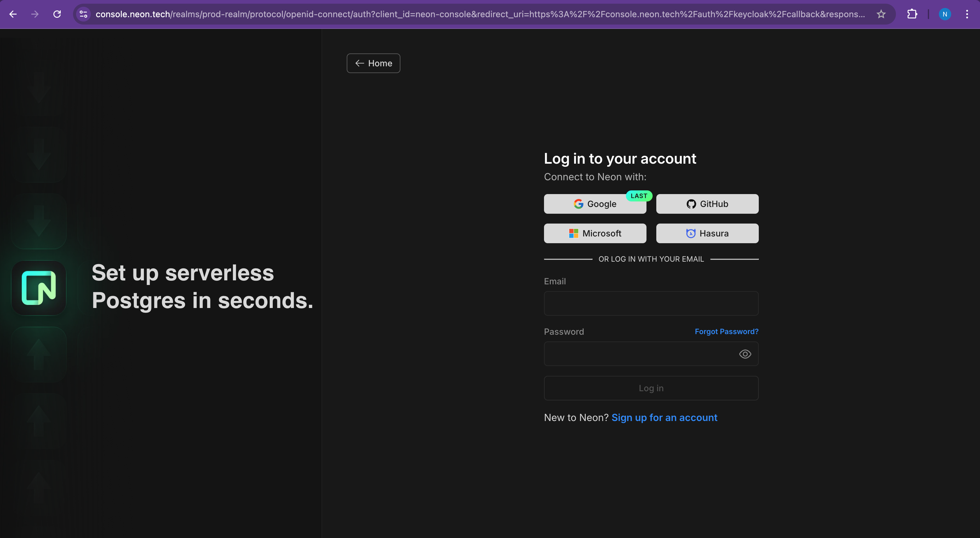Click the browser back arrow

click(13, 14)
